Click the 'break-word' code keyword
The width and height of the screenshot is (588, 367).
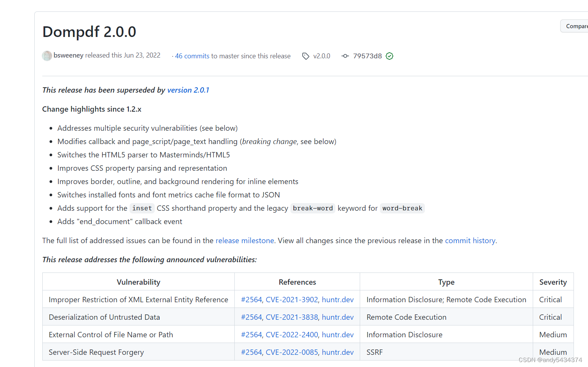(313, 208)
